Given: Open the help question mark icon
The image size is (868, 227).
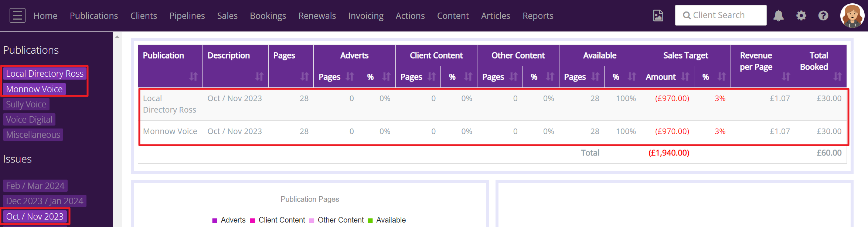Looking at the screenshot, I should [x=823, y=16].
